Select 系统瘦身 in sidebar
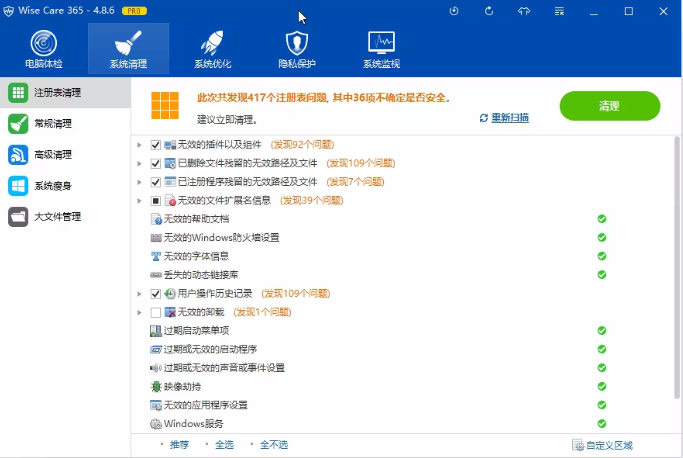The image size is (683, 458). [x=65, y=186]
